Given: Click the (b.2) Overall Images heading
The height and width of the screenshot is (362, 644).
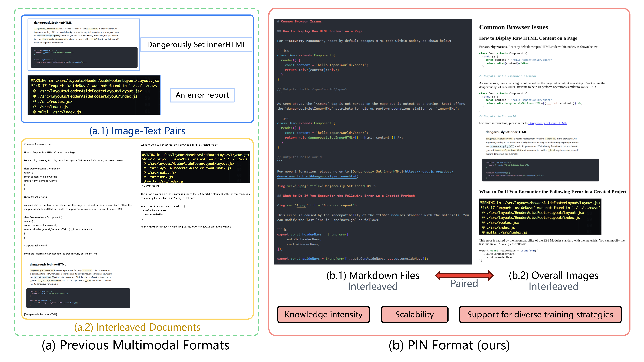Looking at the screenshot, I should 554,276.
